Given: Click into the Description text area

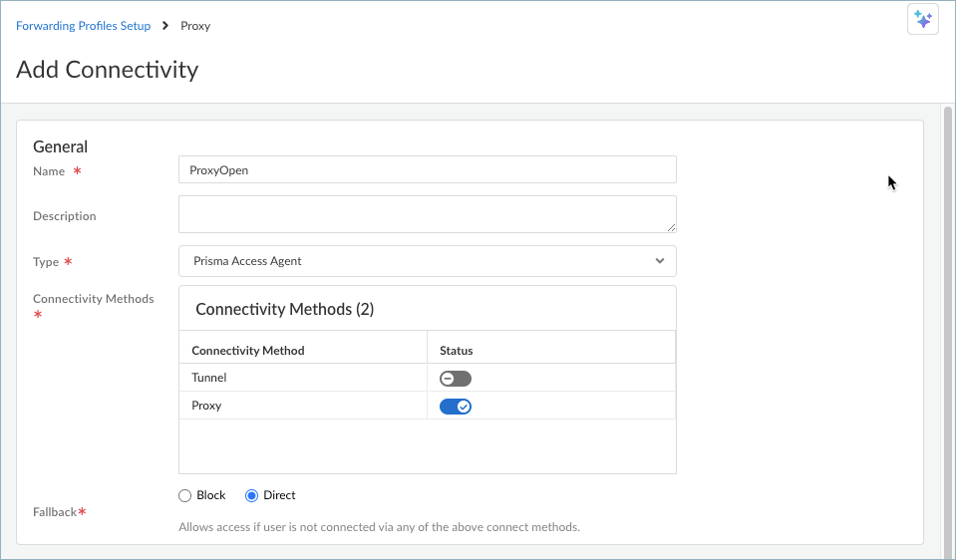Looking at the screenshot, I should click(427, 214).
